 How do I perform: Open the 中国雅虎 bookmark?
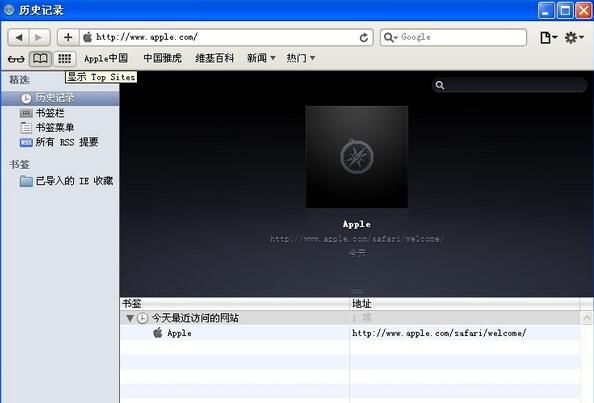163,58
